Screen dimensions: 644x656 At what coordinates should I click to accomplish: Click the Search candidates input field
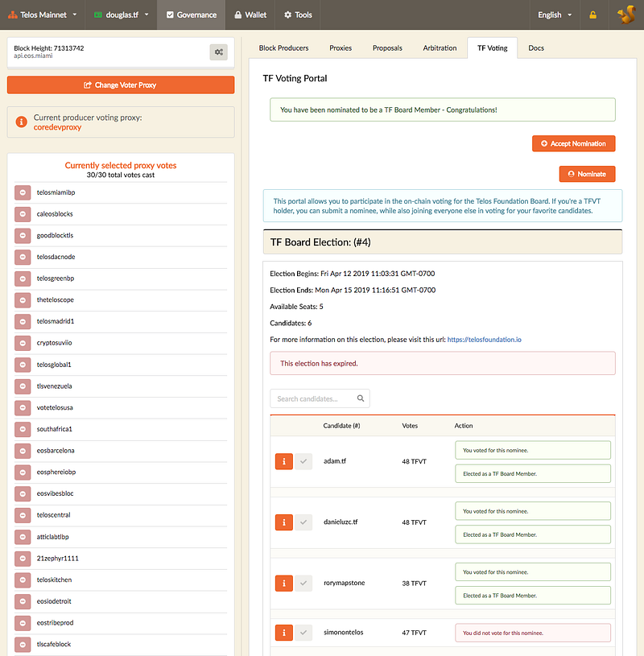314,398
